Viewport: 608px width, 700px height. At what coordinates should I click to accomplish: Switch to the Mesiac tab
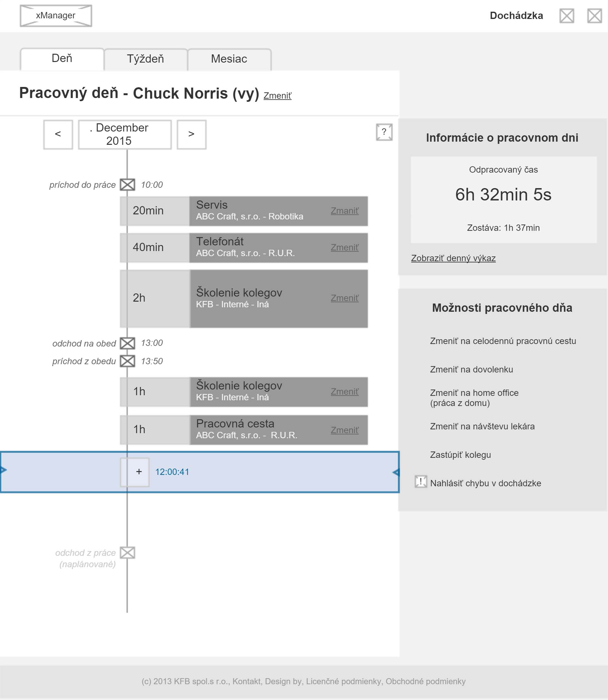229,59
